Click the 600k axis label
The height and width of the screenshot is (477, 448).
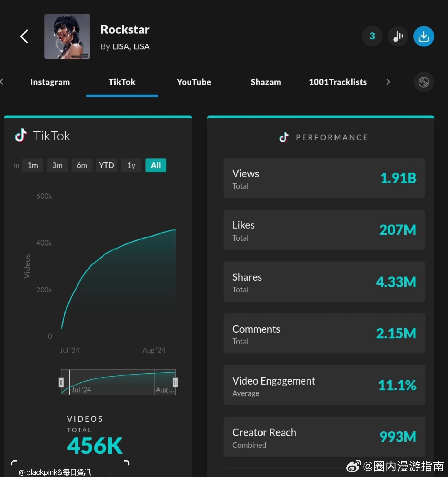44,196
